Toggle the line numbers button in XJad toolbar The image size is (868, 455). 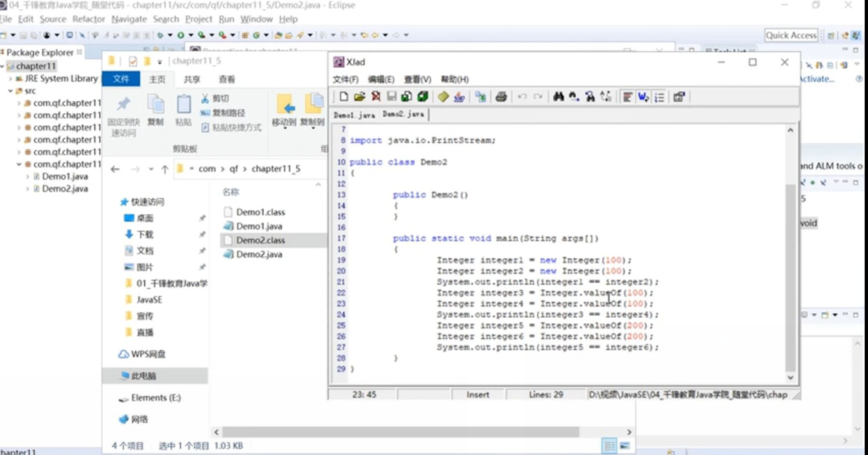659,97
